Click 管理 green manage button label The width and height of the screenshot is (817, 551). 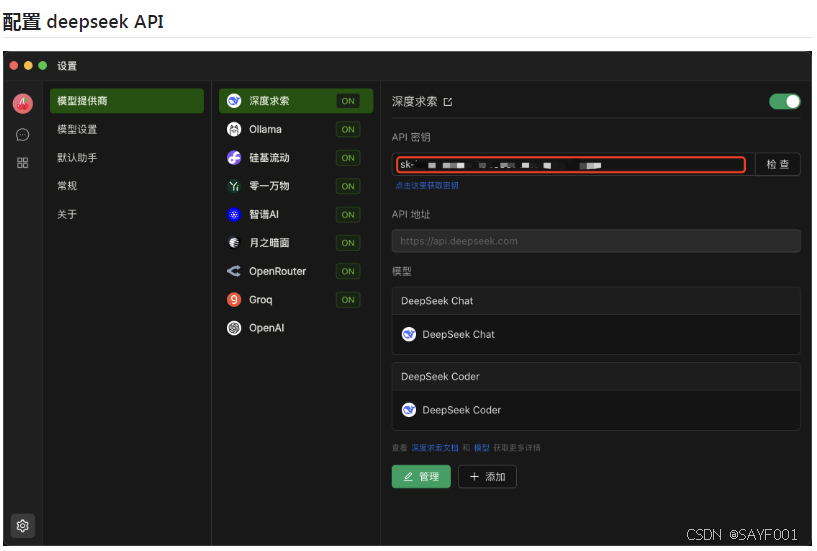click(x=429, y=476)
